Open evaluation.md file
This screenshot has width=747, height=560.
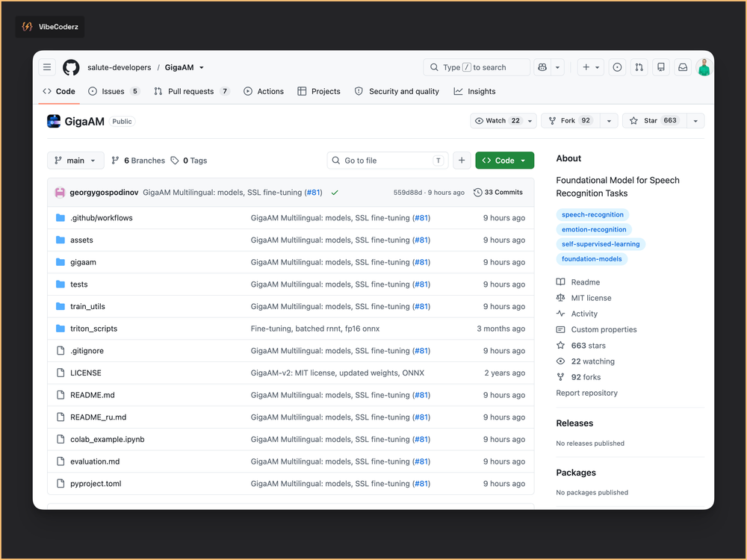(95, 461)
